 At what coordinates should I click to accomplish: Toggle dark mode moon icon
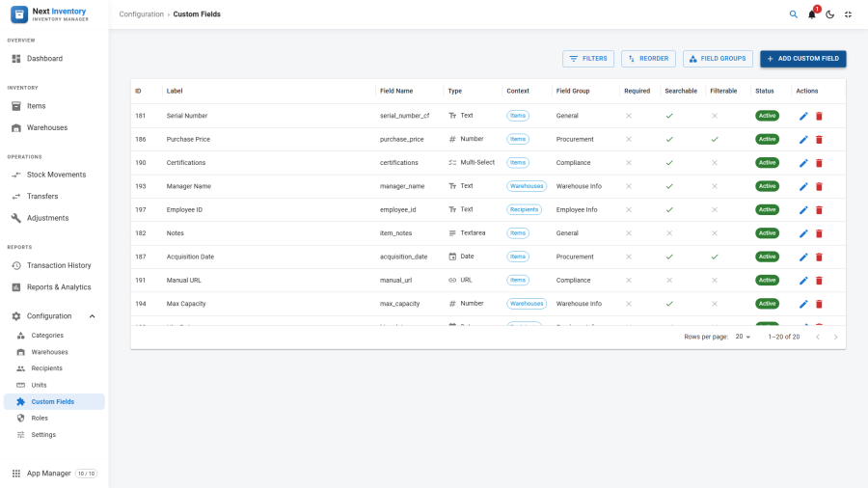[829, 14]
